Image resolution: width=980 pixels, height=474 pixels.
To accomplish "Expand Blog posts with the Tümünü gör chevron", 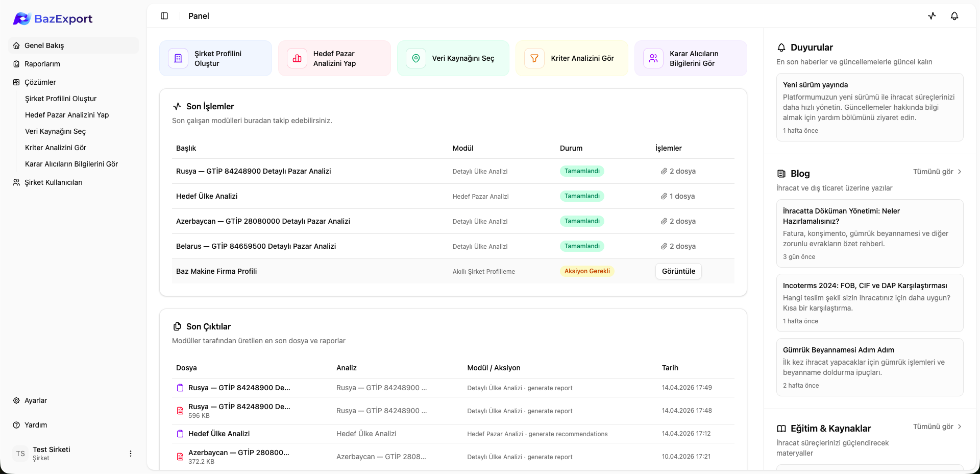I will [x=959, y=172].
